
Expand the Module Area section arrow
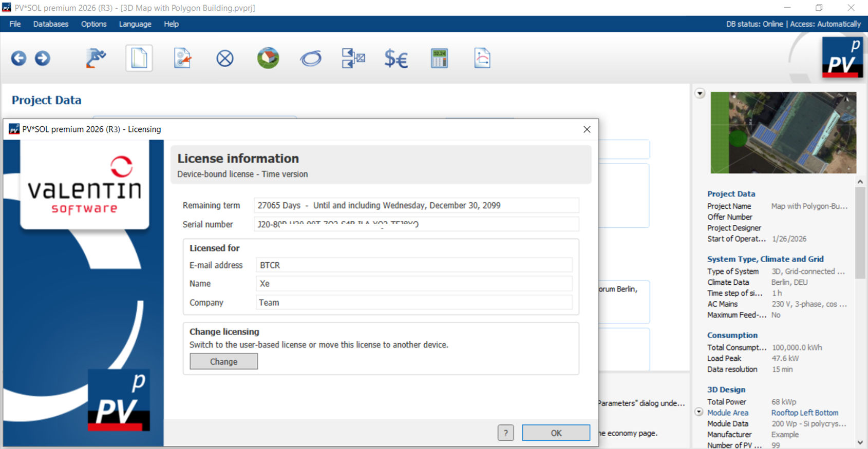[699, 412]
